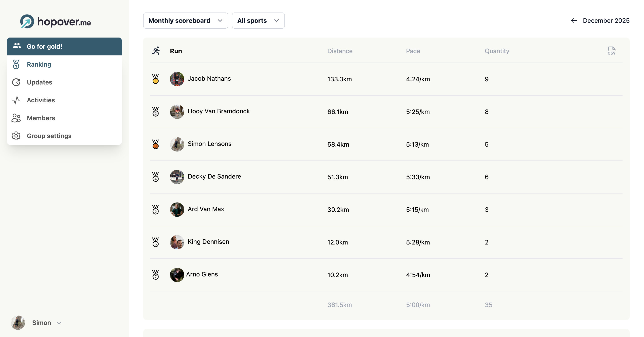The width and height of the screenshot is (644, 337).
Task: Click Ard Van Max's avatar thumbnail
Action: (x=177, y=209)
